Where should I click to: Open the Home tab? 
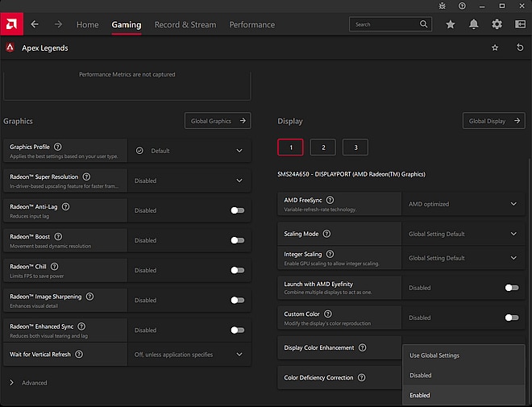[88, 25]
